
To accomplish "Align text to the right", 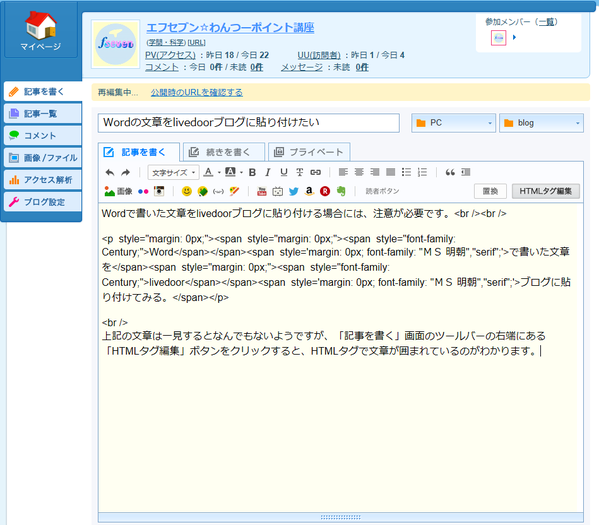I will click(x=375, y=172).
